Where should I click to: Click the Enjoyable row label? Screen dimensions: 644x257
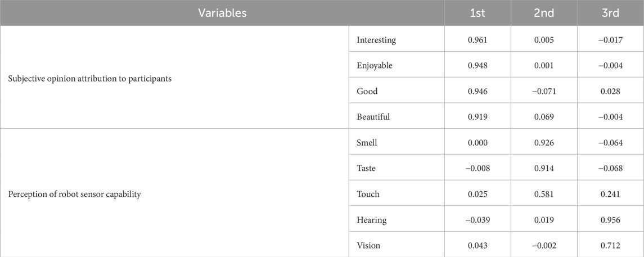click(x=375, y=66)
